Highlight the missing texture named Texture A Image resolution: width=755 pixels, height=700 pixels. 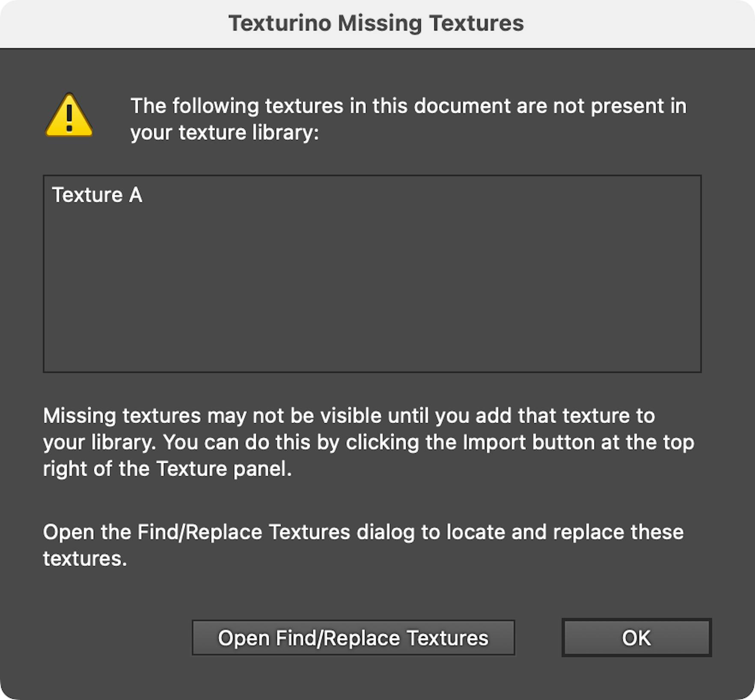coord(97,195)
